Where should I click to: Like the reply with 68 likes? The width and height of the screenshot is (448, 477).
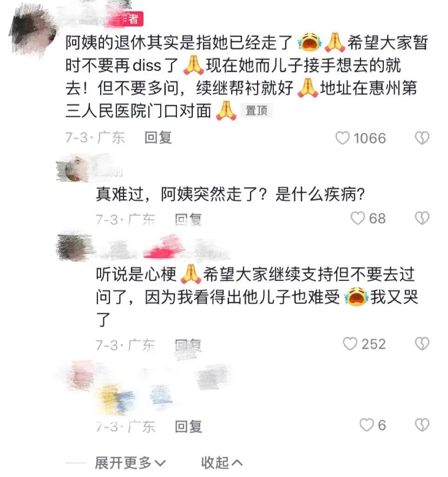coord(358,218)
